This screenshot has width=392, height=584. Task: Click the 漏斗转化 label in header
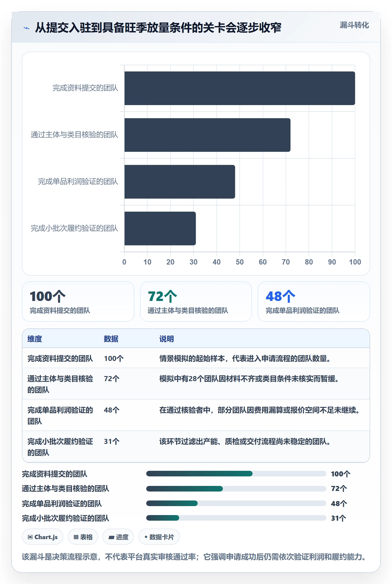354,25
